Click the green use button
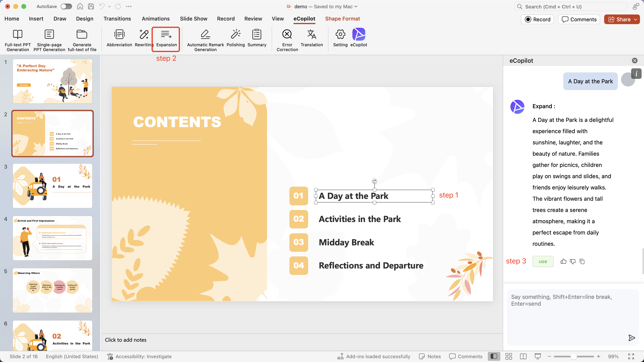The height and width of the screenshot is (362, 644). (x=543, y=261)
